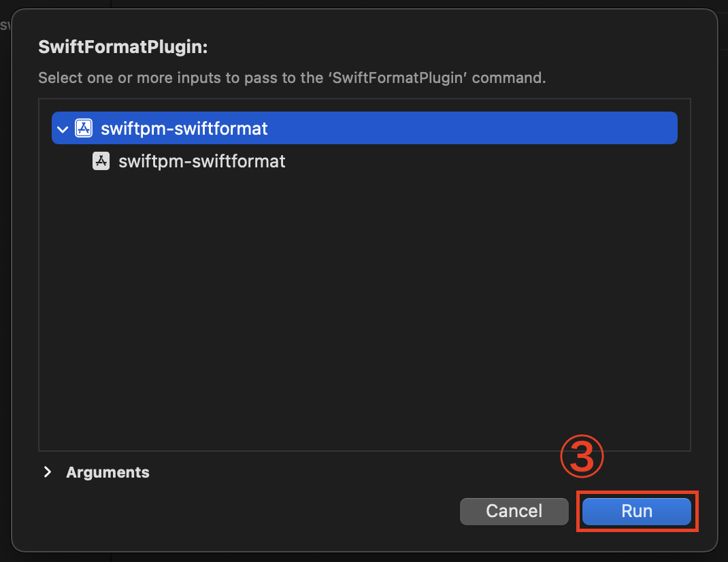Click the partial text behind the dialog's left edge
Image resolution: width=728 pixels, height=562 pixels.
tap(5, 25)
